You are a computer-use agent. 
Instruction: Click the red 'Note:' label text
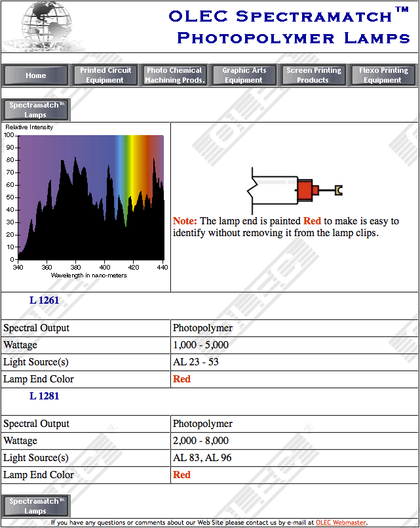point(185,221)
